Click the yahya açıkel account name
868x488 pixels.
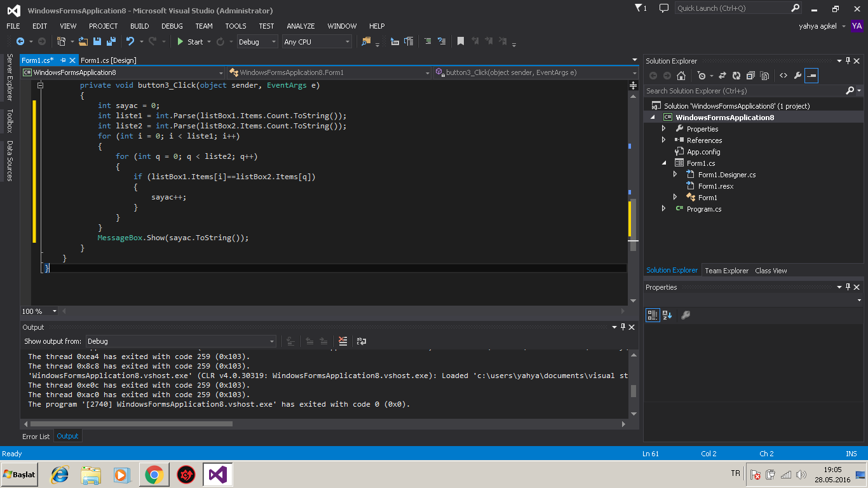(818, 26)
